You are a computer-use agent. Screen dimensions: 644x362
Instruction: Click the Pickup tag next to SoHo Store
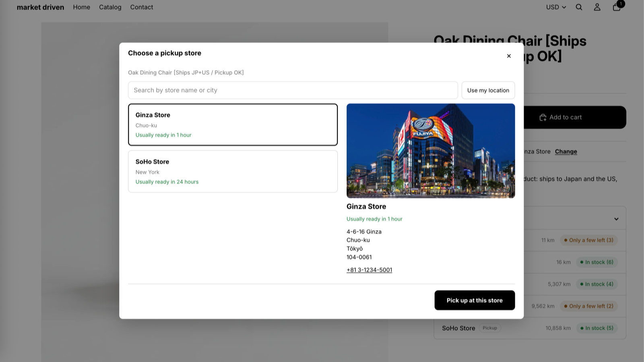tap(490, 328)
